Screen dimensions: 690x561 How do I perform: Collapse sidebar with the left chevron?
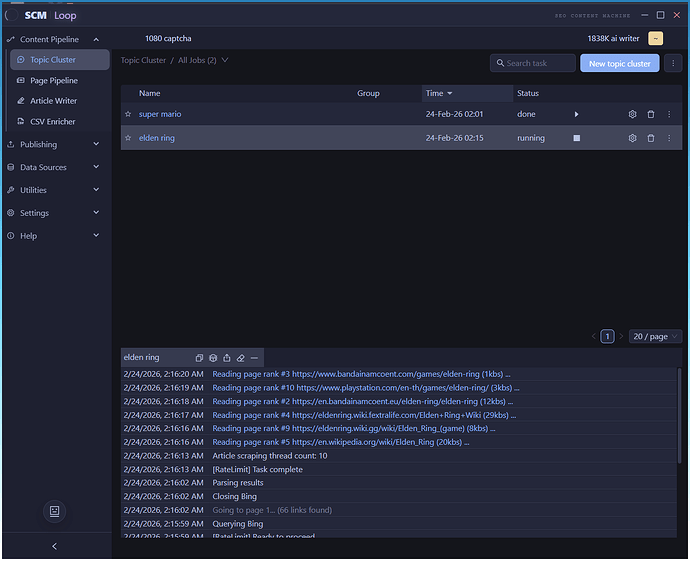pyautogui.click(x=54, y=546)
